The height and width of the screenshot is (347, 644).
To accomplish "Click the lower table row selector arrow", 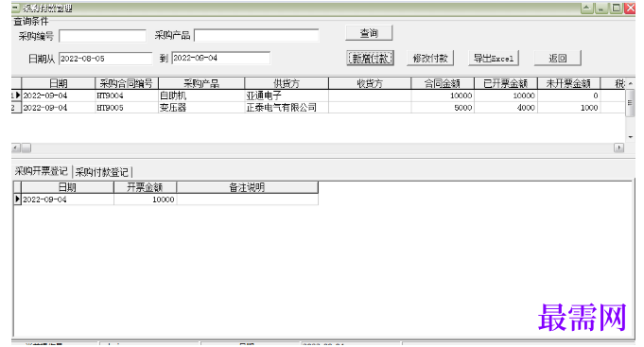I will (x=17, y=200).
